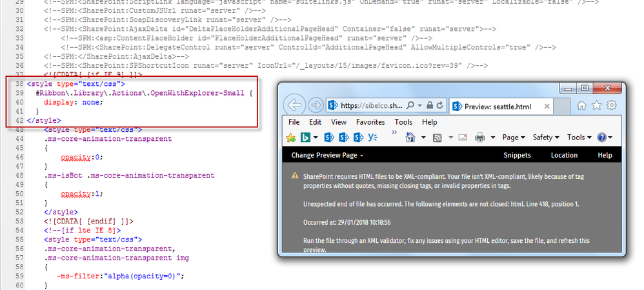Expand the Bing favorite dropdown arrow
644x290 pixels.
click(x=316, y=138)
